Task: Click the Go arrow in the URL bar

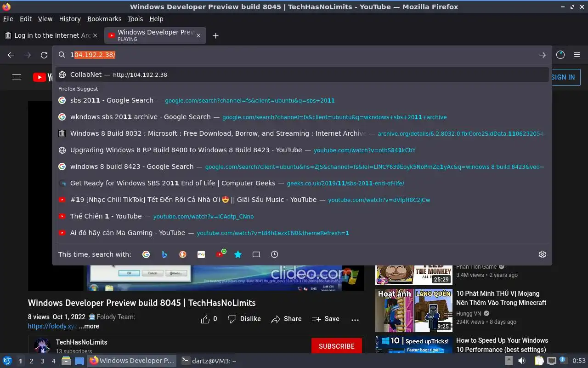Action: tap(543, 55)
